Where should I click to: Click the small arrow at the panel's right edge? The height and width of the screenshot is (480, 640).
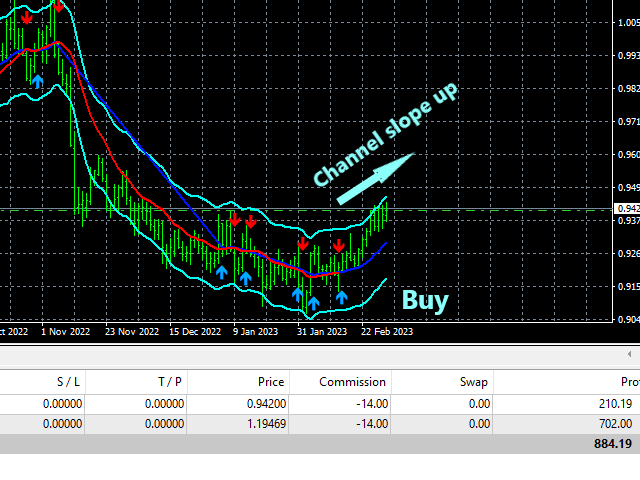pos(631,354)
